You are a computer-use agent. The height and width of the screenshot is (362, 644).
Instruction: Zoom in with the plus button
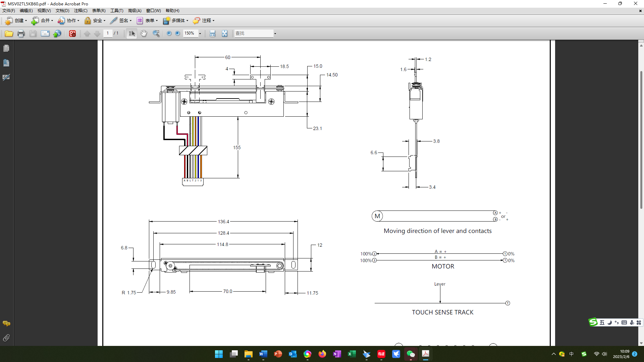[178, 34]
